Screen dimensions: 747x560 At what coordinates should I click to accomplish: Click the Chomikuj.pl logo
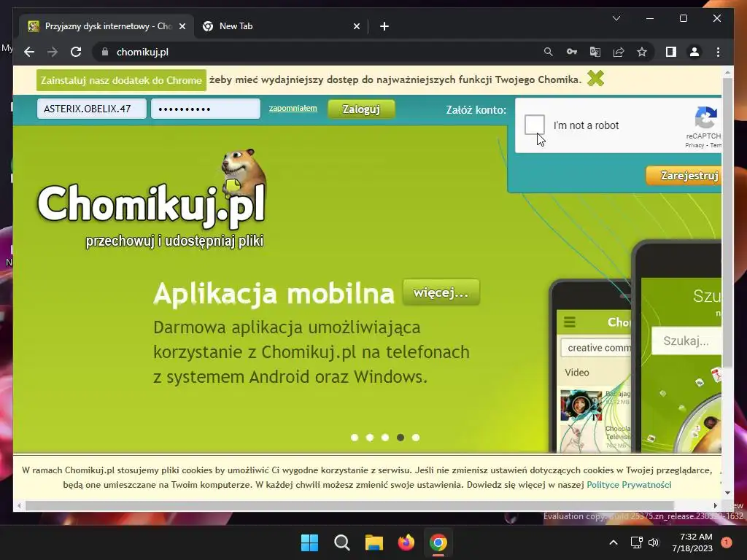tap(152, 200)
